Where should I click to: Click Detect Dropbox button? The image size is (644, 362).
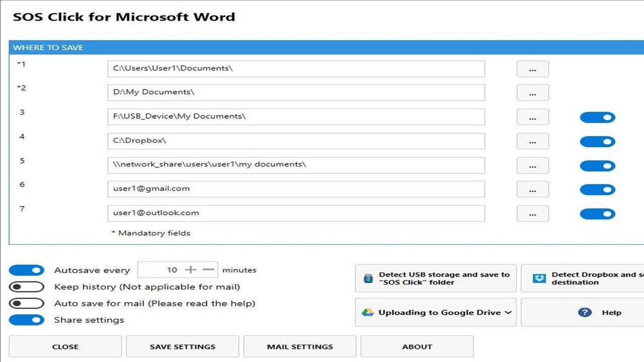[582, 279]
